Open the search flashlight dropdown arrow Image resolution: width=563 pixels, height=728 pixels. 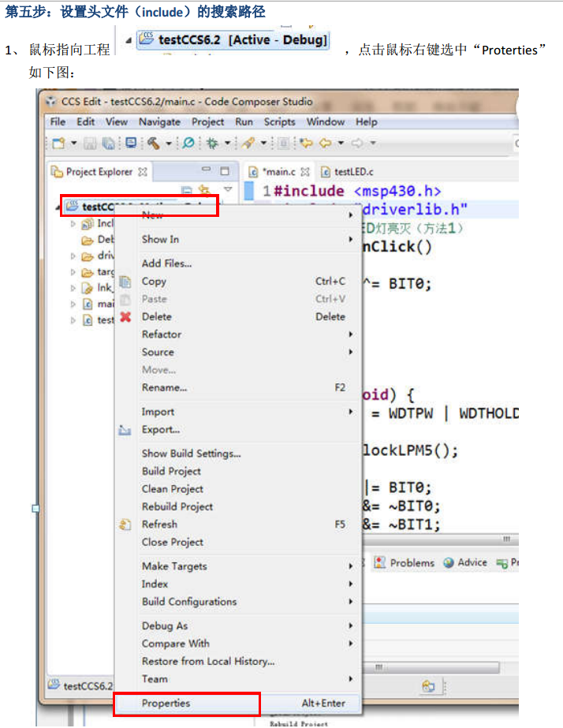tap(263, 143)
